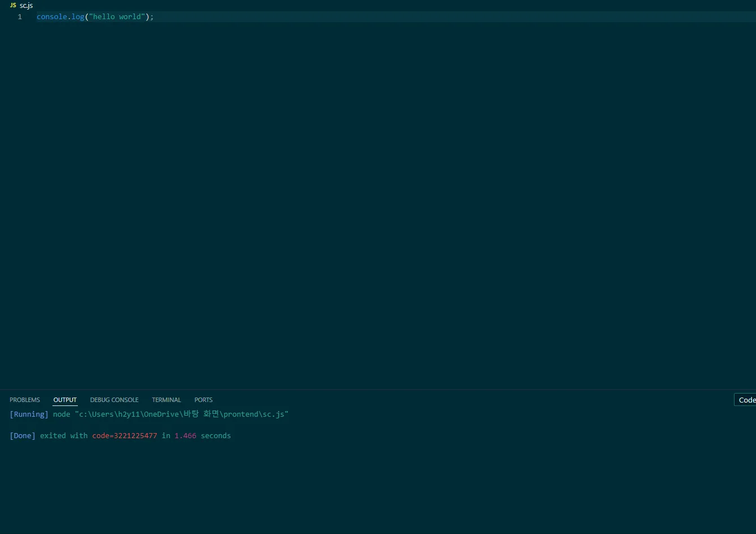Click the word seconds in output
756x534 pixels.
(216, 436)
